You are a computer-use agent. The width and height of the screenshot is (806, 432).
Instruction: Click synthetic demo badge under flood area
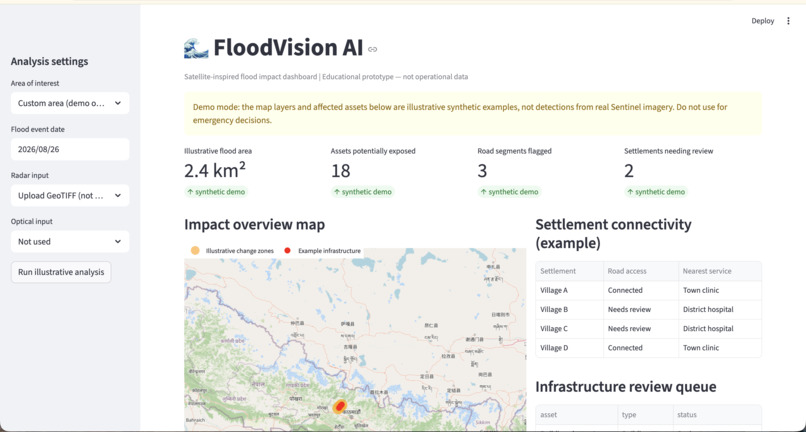coord(216,192)
